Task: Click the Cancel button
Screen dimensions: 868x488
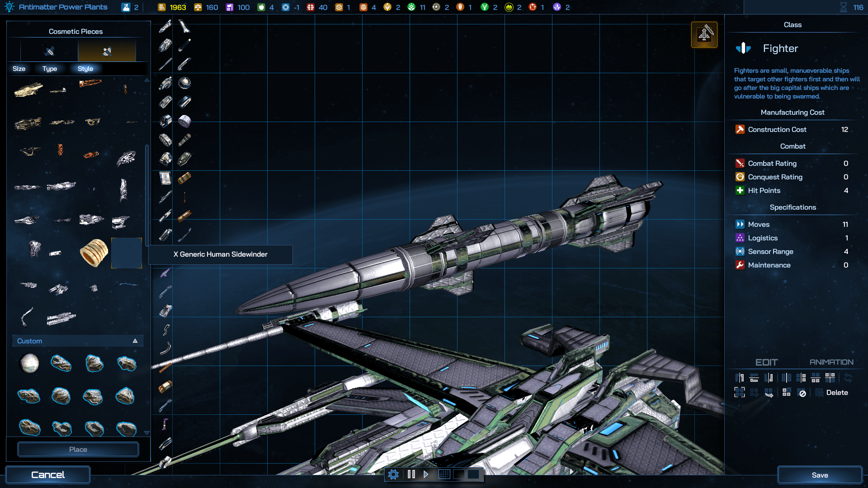Action: (x=48, y=475)
